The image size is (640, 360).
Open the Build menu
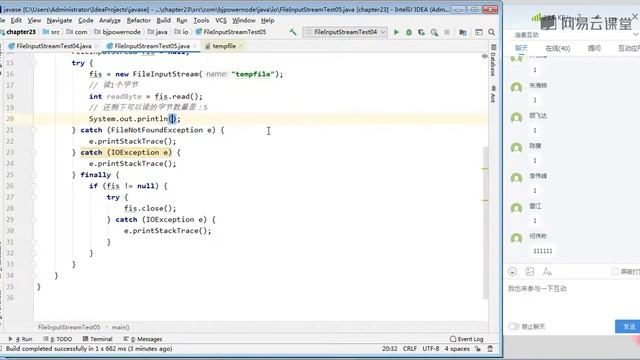click(163, 20)
